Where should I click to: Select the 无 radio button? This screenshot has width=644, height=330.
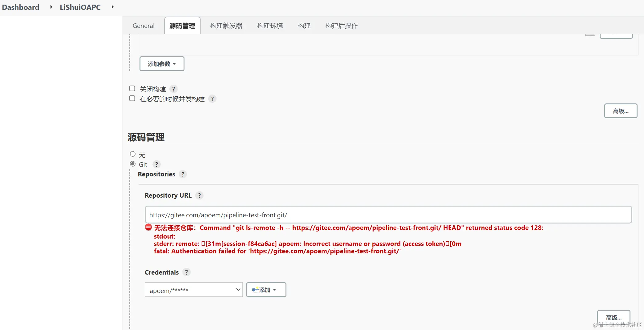tap(133, 154)
